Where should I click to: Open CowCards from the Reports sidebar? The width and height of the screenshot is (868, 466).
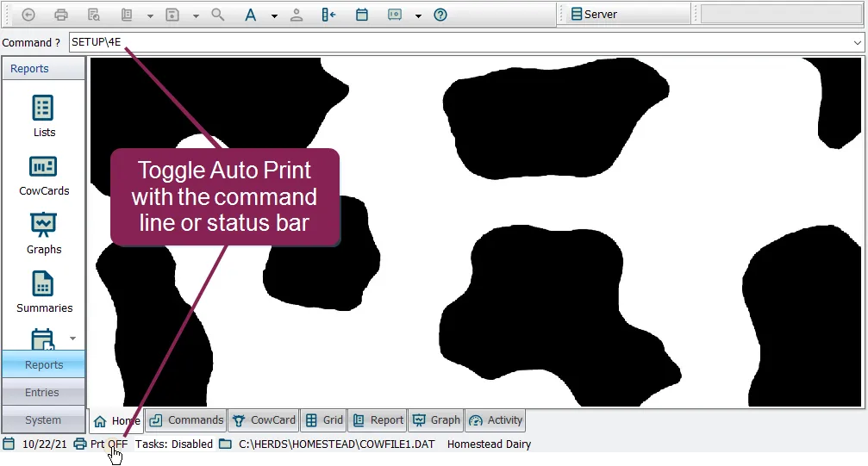[x=44, y=176]
